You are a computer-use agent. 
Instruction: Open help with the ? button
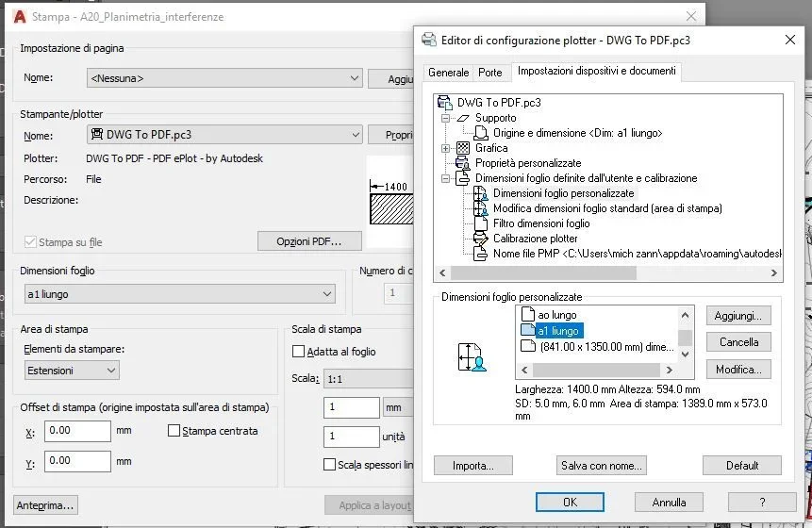762,503
